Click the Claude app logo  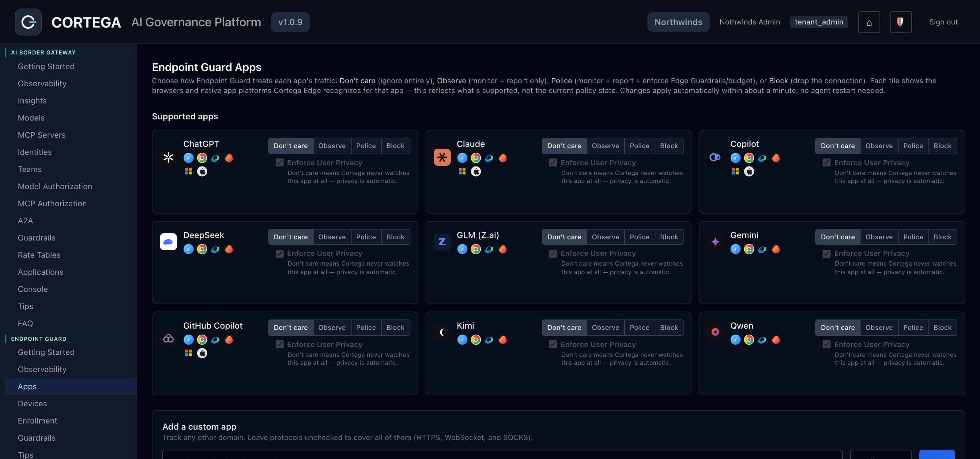[442, 157]
